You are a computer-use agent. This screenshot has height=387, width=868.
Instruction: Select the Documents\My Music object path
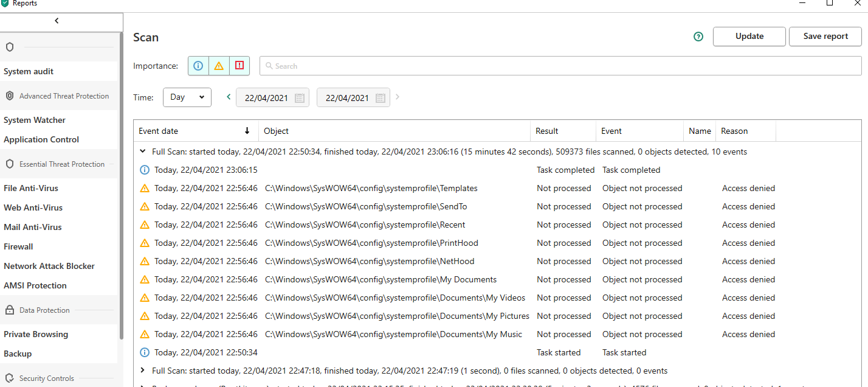pos(393,334)
